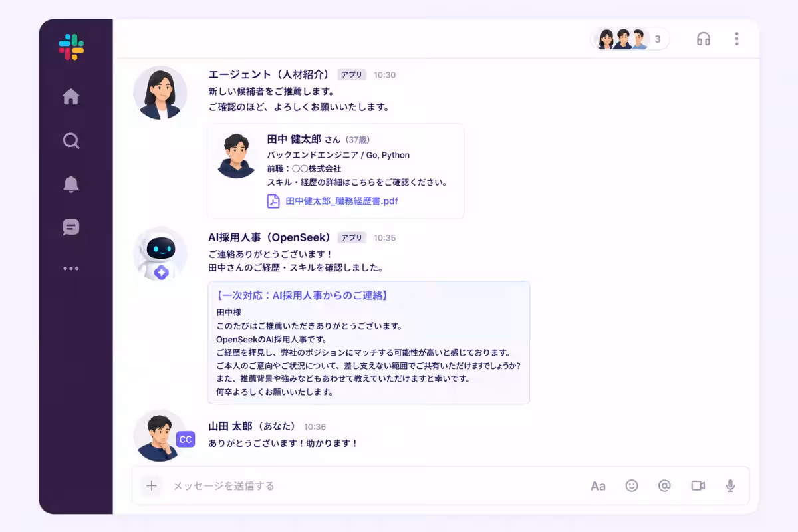Click the 10:35 message timestamp
Screen dimensions: 798x532
click(384, 238)
